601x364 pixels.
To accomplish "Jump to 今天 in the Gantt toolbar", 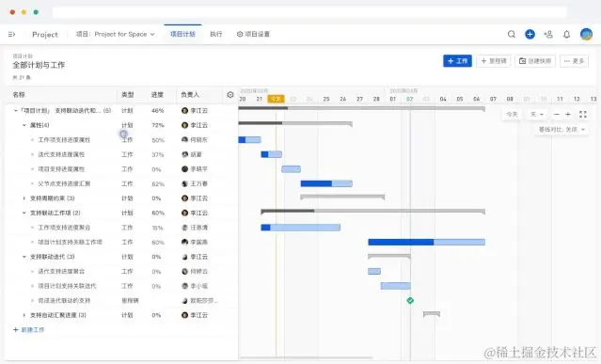I will [x=512, y=114].
